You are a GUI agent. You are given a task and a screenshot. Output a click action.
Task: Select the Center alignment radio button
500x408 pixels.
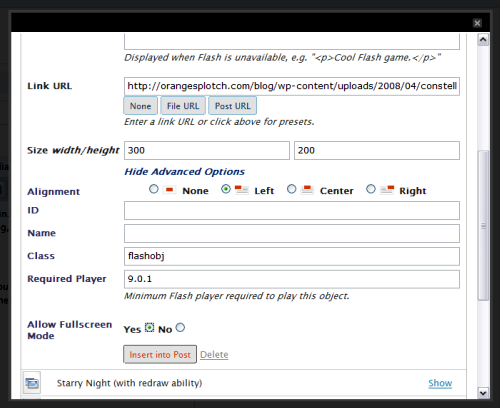291,189
